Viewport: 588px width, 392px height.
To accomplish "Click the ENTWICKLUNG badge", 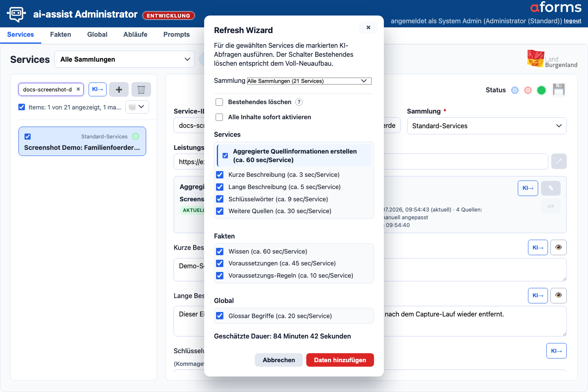I will pos(169,16).
